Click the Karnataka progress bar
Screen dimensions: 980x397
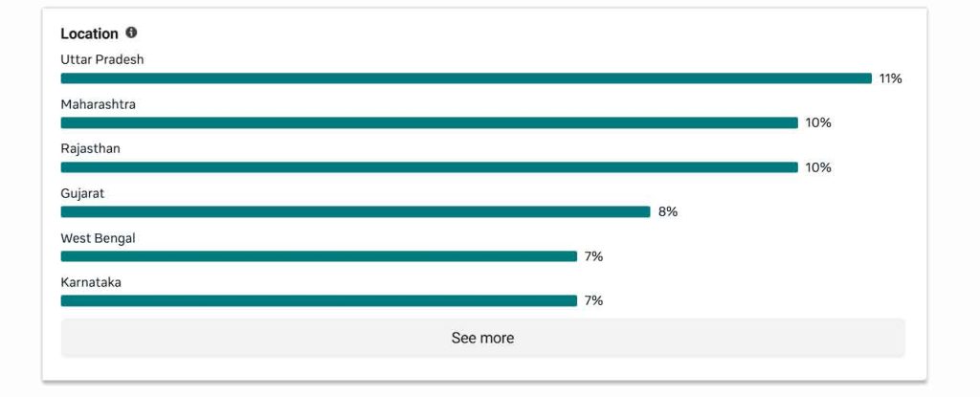pyautogui.click(x=319, y=300)
